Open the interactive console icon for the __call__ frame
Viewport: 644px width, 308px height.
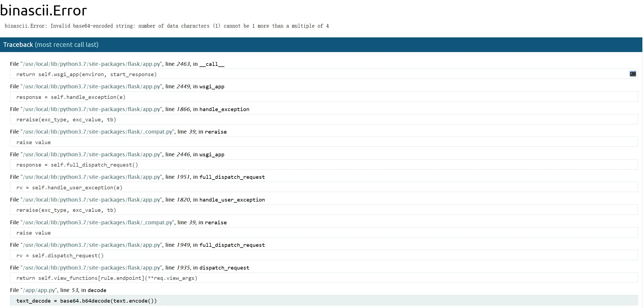633,74
